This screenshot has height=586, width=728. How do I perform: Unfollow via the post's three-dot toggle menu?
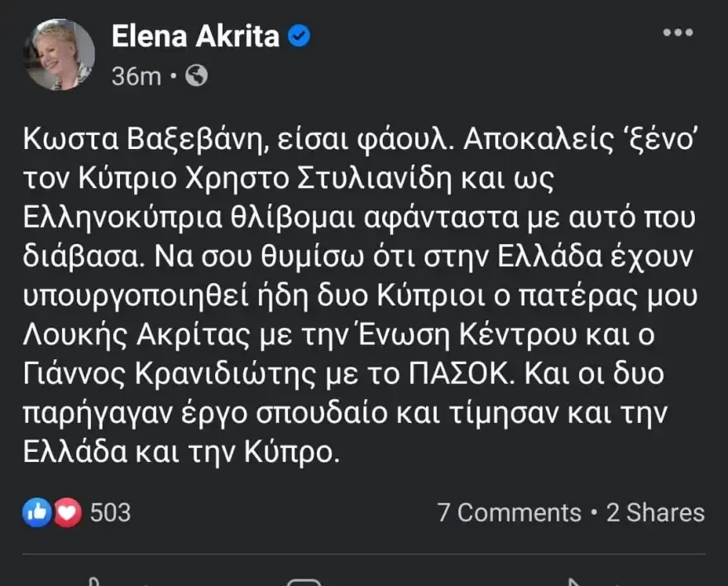tap(680, 33)
